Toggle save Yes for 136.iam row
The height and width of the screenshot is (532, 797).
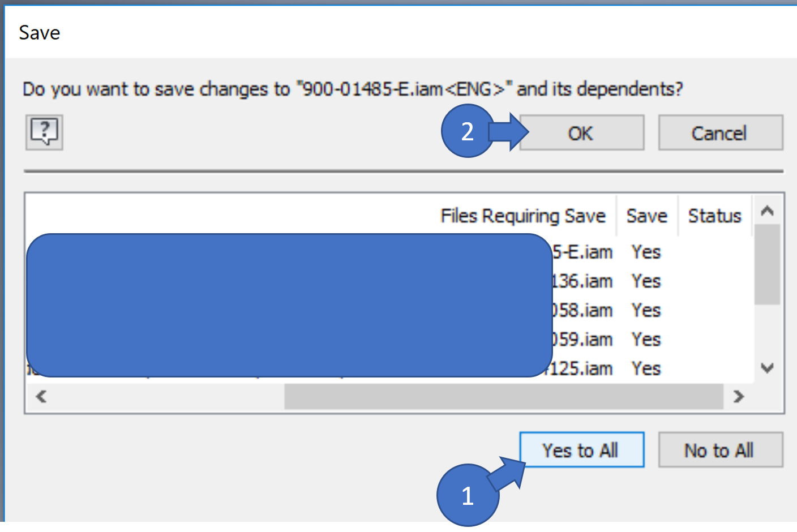(646, 281)
